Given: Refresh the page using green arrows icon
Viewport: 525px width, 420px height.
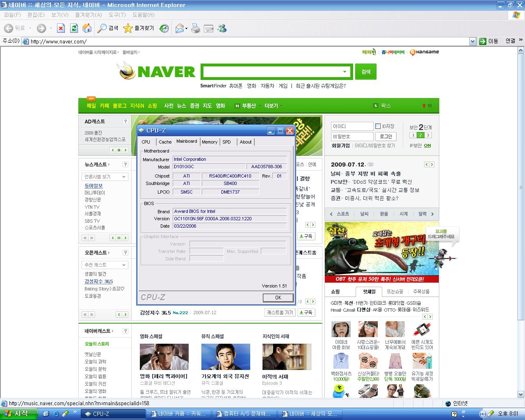Looking at the screenshot, I should pyautogui.click(x=74, y=28).
